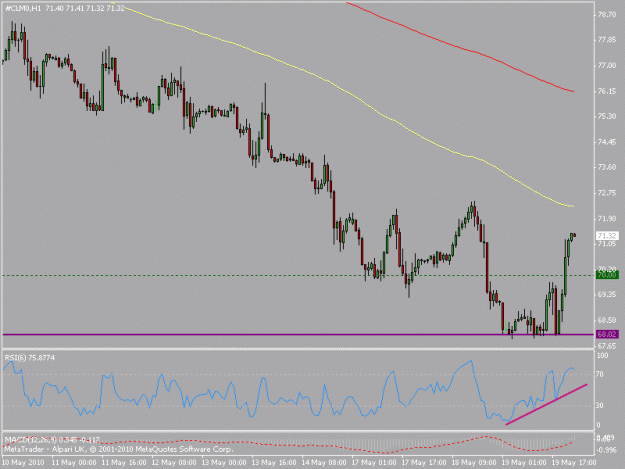The width and height of the screenshot is (625, 469).
Task: Click the RSI scale value 100
Action: click(x=602, y=355)
